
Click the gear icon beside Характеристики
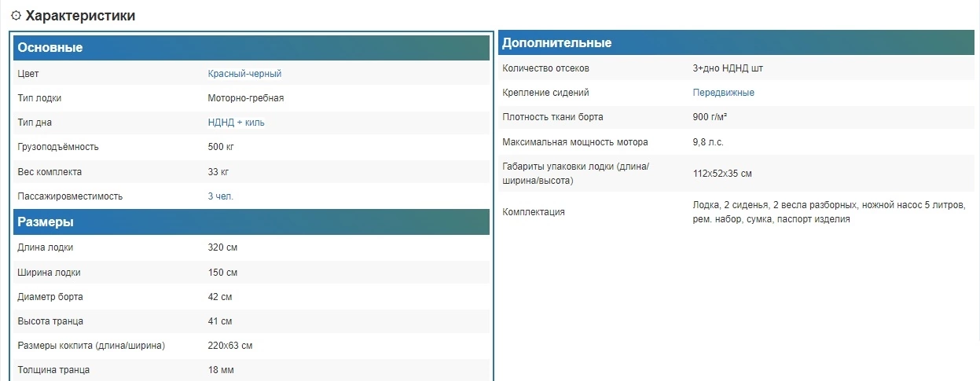16,16
